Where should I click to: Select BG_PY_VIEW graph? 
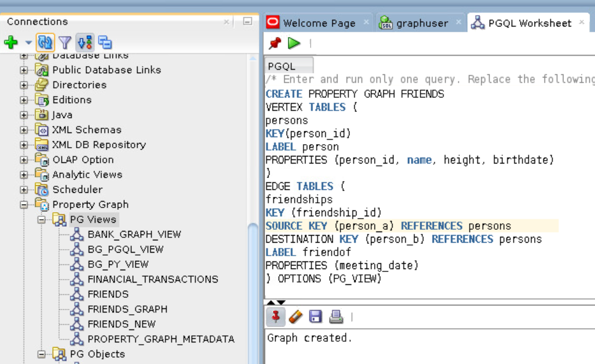tap(118, 264)
